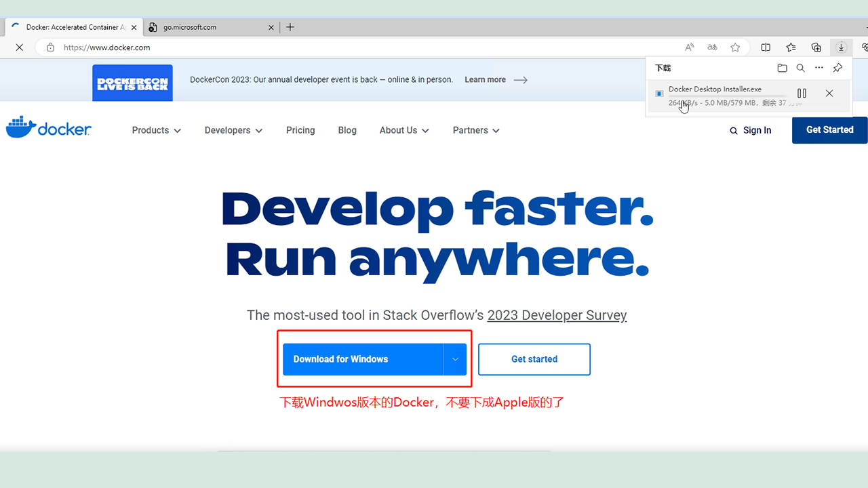Click the arrow next to Learn more
868x488 pixels.
click(520, 80)
